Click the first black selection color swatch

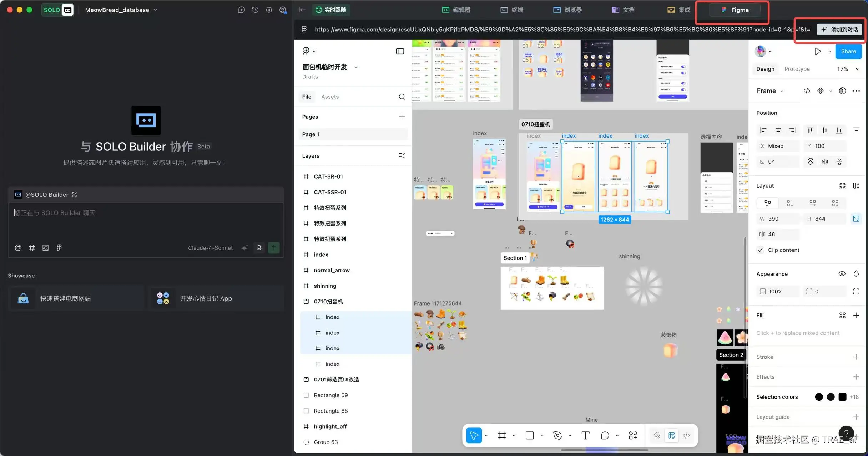tap(819, 397)
